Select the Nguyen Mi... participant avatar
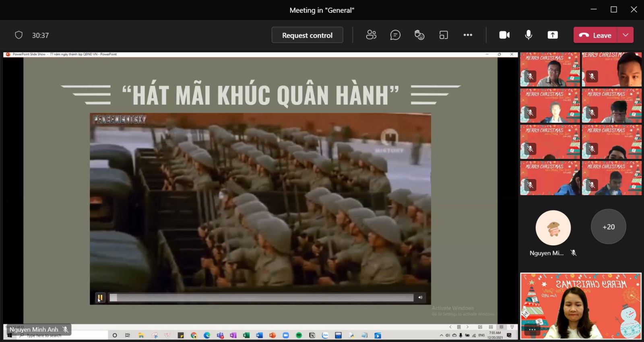The height and width of the screenshot is (342, 644). [x=553, y=228]
